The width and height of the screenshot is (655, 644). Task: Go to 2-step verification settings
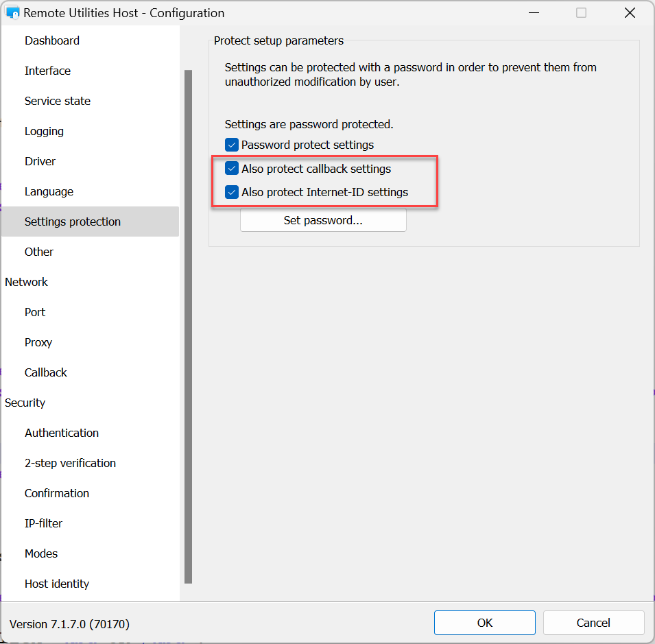click(x=70, y=463)
